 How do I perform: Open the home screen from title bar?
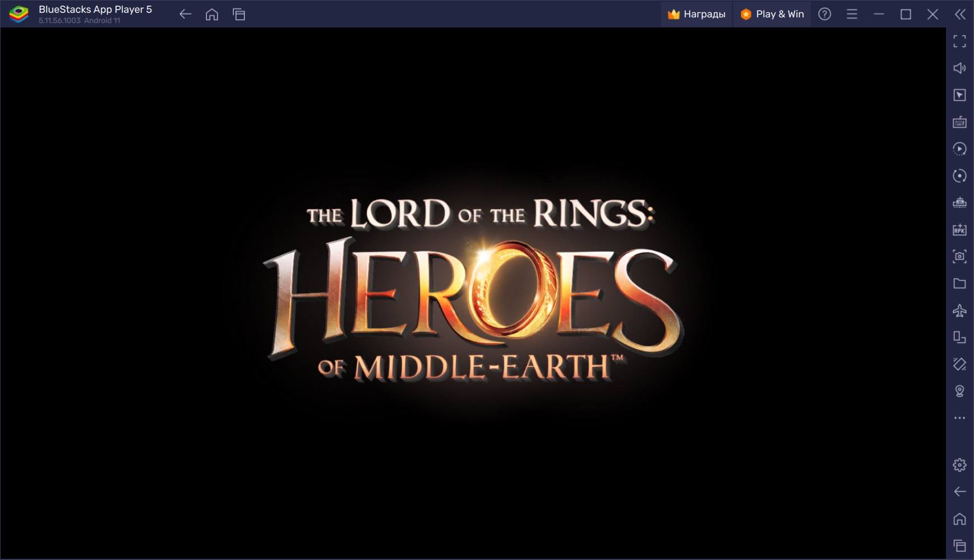coord(212,15)
